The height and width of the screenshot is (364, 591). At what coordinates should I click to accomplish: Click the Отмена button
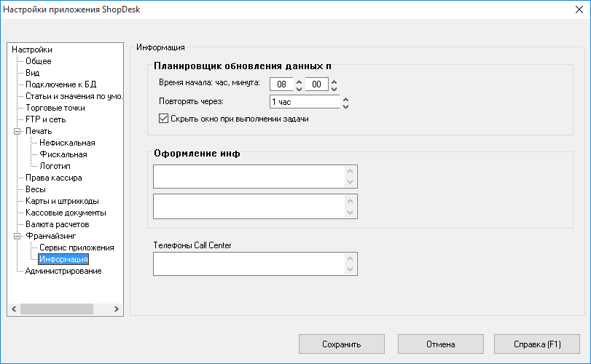point(441,344)
